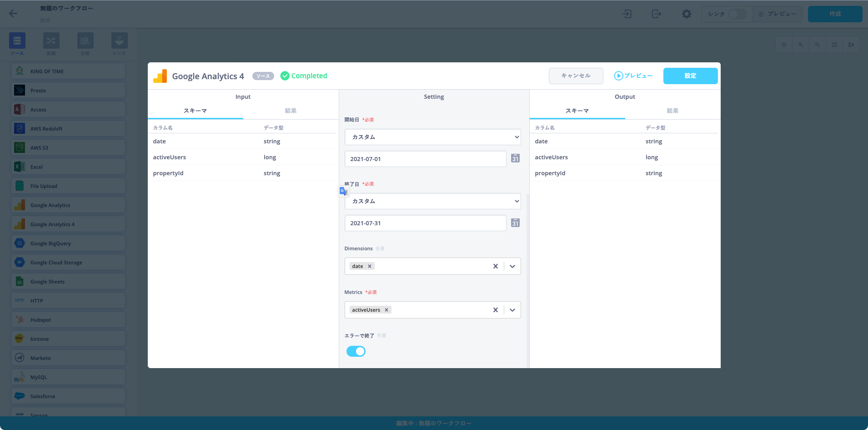868x430 pixels.
Task: Expand the Metrics dropdown chevron
Action: 512,310
